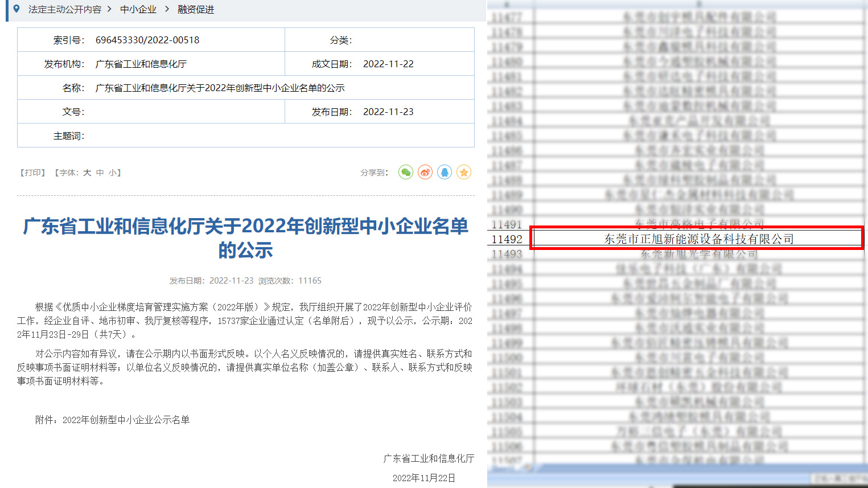Click arrow after 中小企业 breadcrumb
The width and height of the screenshot is (868, 488).
pos(167,10)
